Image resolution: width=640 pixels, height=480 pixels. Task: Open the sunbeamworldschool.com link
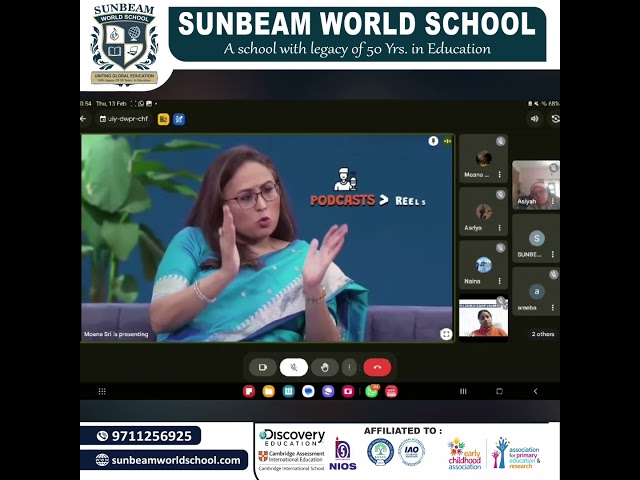(176, 460)
